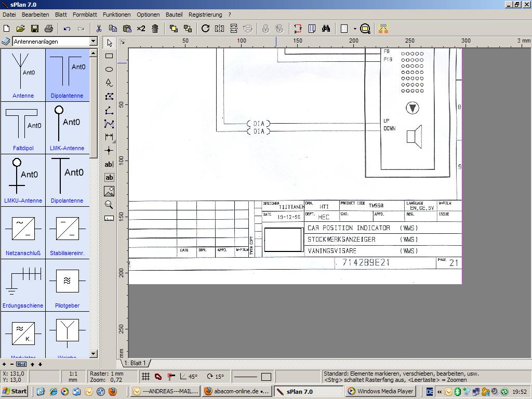This screenshot has width=532, height=399.
Task: Delete selection with the trash icon
Action: [x=155, y=29]
